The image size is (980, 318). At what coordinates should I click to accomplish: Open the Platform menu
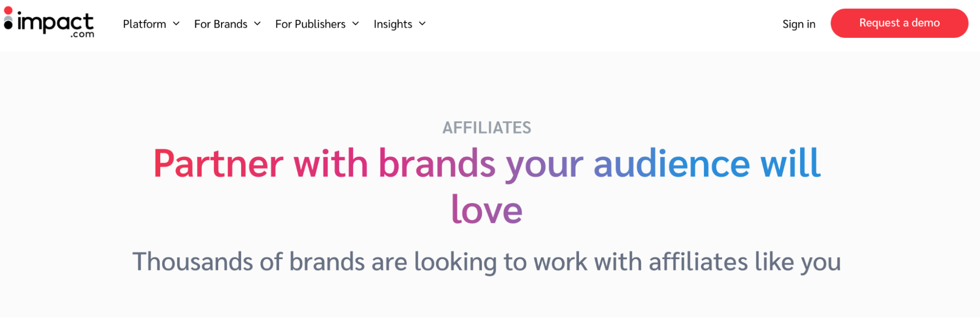(145, 24)
